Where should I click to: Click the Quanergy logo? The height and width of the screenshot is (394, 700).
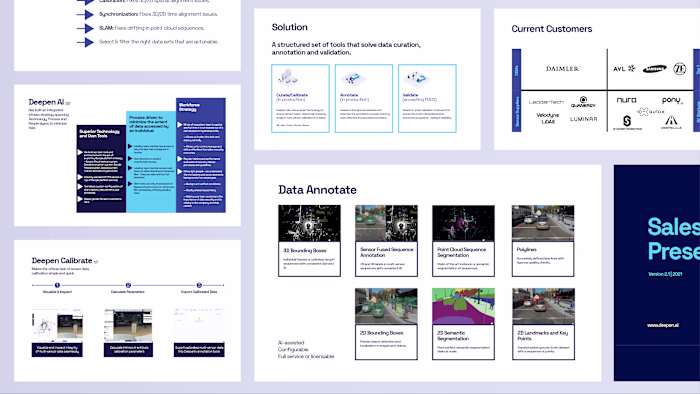[x=583, y=102]
